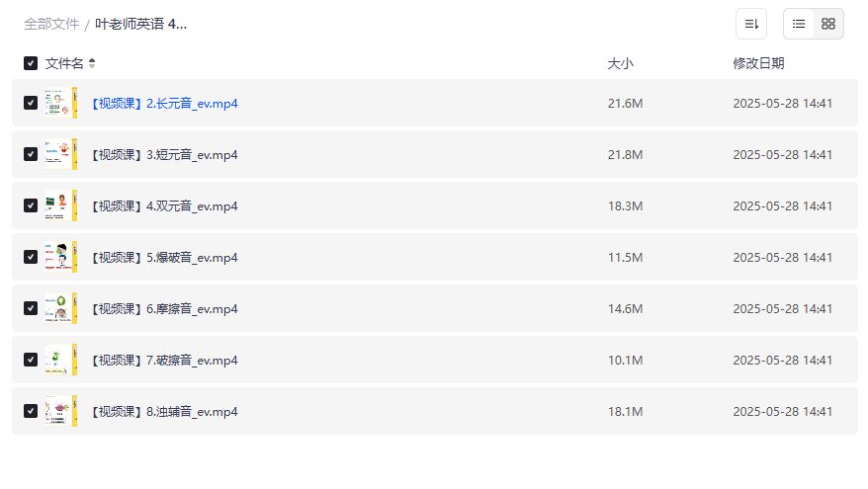This screenshot has width=868, height=489.
Task: Click thumbnail of 7.破擦音 video
Action: [61, 361]
